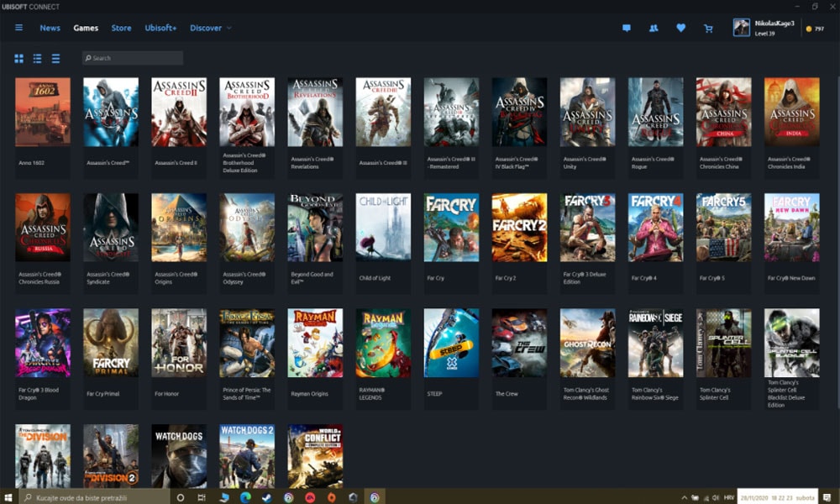This screenshot has width=840, height=504.
Task: Open For Honor game cover
Action: pyautogui.click(x=179, y=343)
